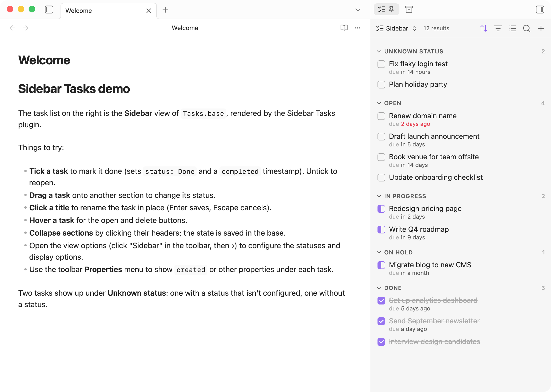Viewport: 551px width, 392px height.
Task: Click search magnifier in tasks toolbar
Action: 526,28
